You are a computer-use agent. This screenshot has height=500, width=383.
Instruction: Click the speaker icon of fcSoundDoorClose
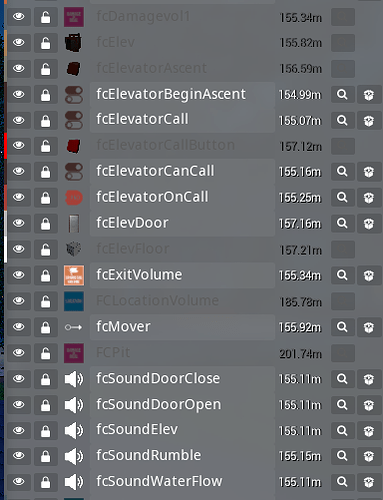point(74,379)
